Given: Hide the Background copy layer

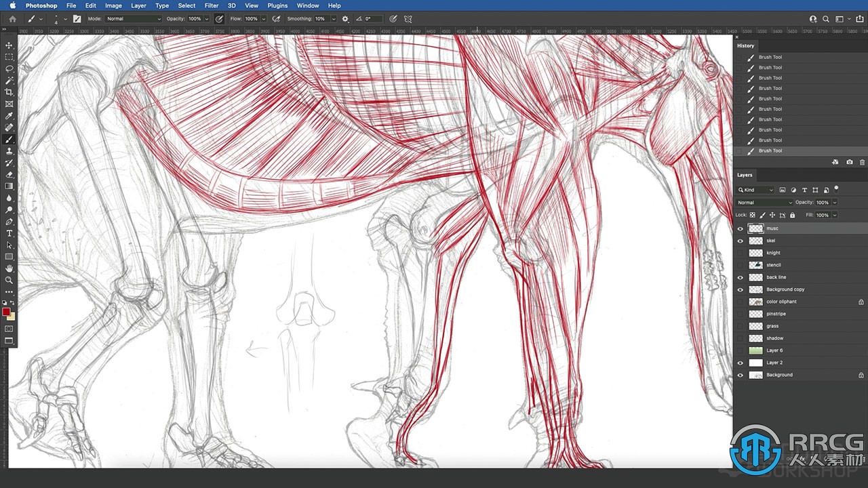Looking at the screenshot, I should 740,289.
